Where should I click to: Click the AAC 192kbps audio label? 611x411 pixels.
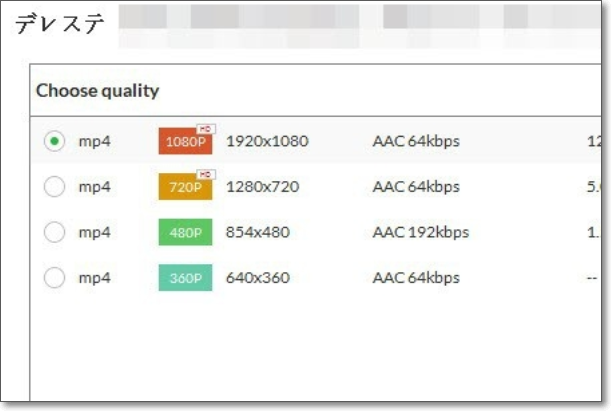[420, 232]
